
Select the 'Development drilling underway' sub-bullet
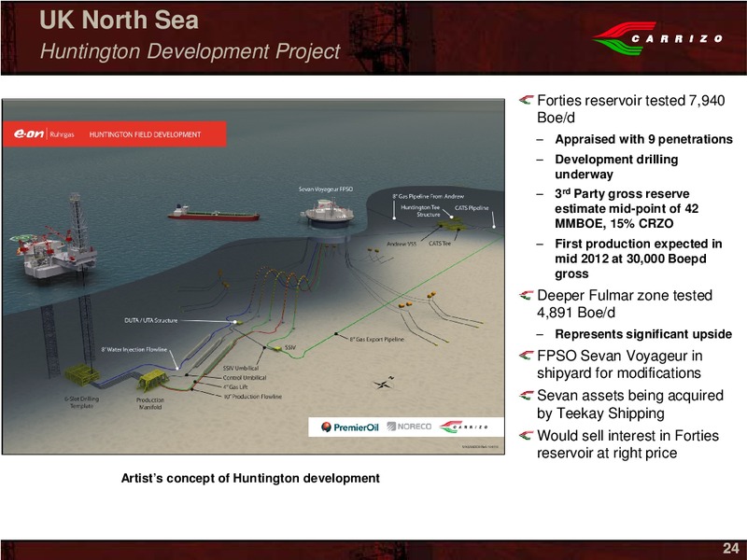coord(616,167)
